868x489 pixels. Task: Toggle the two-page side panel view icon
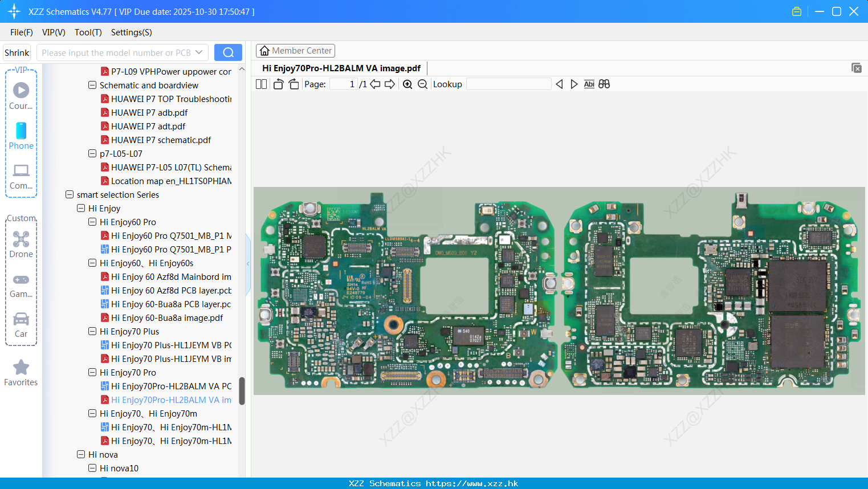click(x=261, y=84)
